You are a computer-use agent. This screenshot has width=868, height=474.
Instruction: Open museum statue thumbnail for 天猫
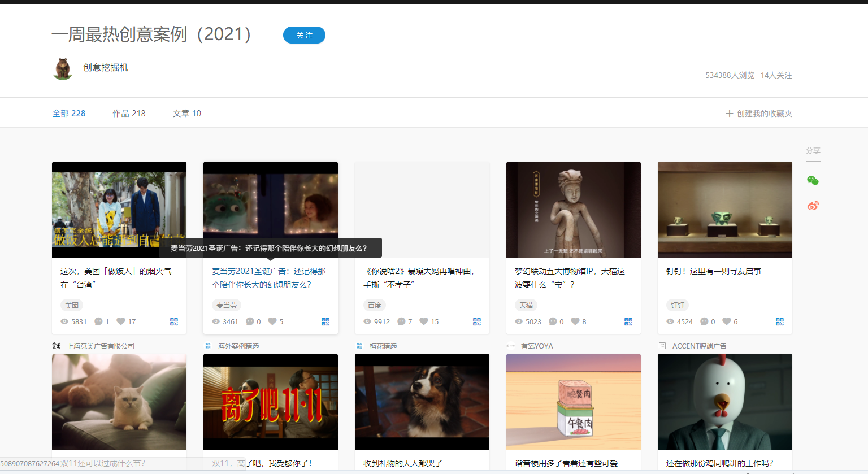click(574, 210)
